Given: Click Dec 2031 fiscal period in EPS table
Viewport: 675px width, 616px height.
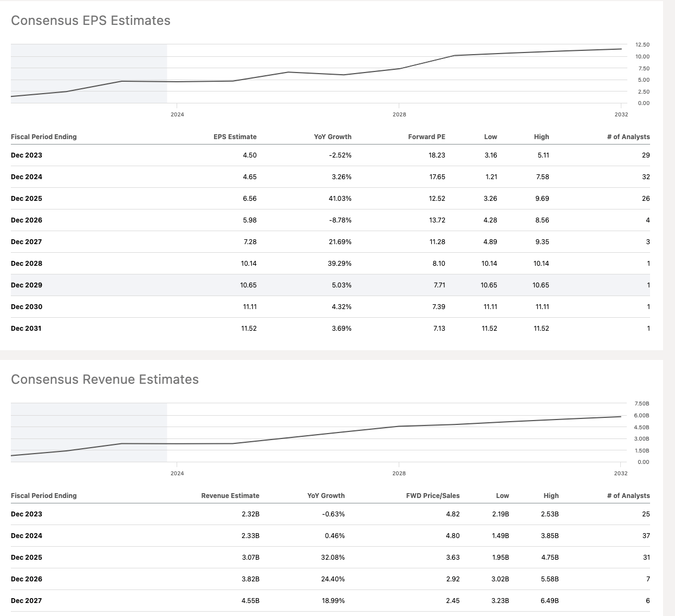Looking at the screenshot, I should point(26,329).
